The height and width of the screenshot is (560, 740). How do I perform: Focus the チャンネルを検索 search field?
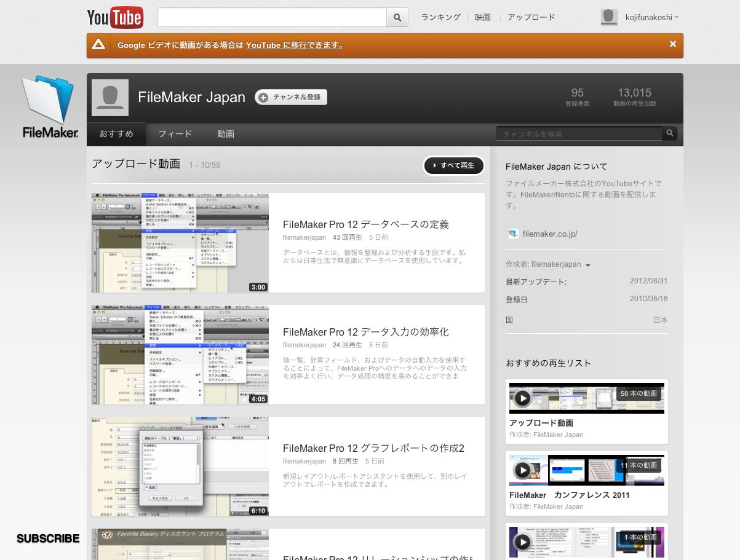579,133
